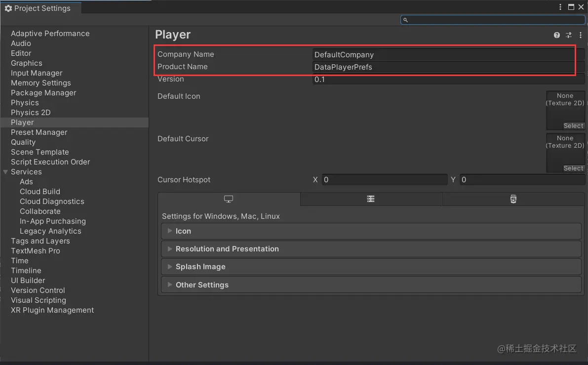The width and height of the screenshot is (588, 365).
Task: Open Legacy Analytics under Services
Action: (51, 231)
